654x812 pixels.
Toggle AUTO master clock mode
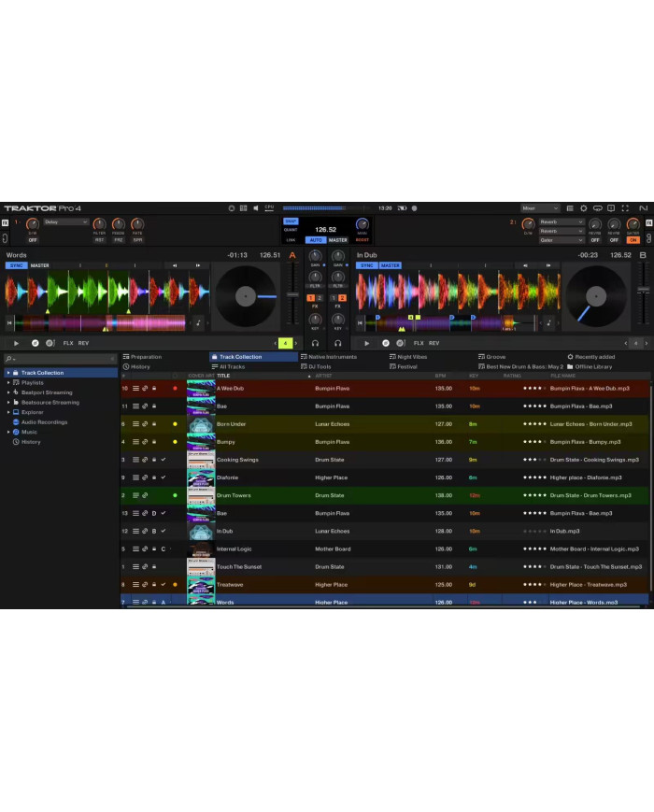(316, 240)
